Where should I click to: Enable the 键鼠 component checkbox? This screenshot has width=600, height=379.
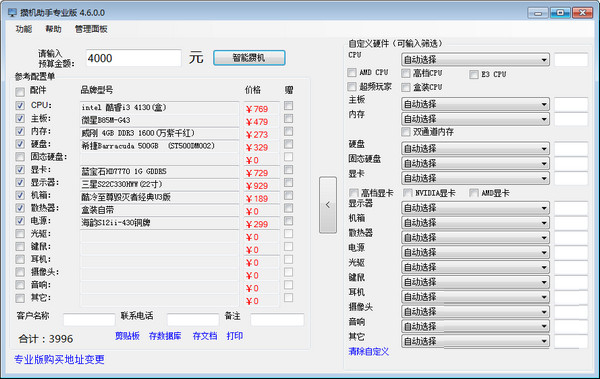tap(20, 247)
